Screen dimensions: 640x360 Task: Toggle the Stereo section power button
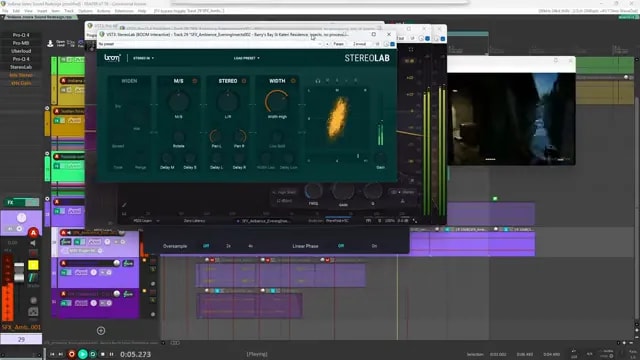pos(244,81)
